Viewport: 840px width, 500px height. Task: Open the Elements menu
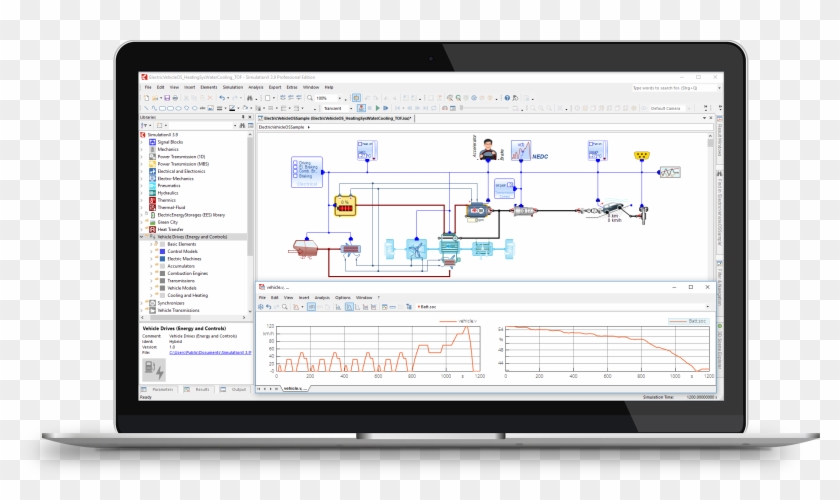[x=209, y=87]
